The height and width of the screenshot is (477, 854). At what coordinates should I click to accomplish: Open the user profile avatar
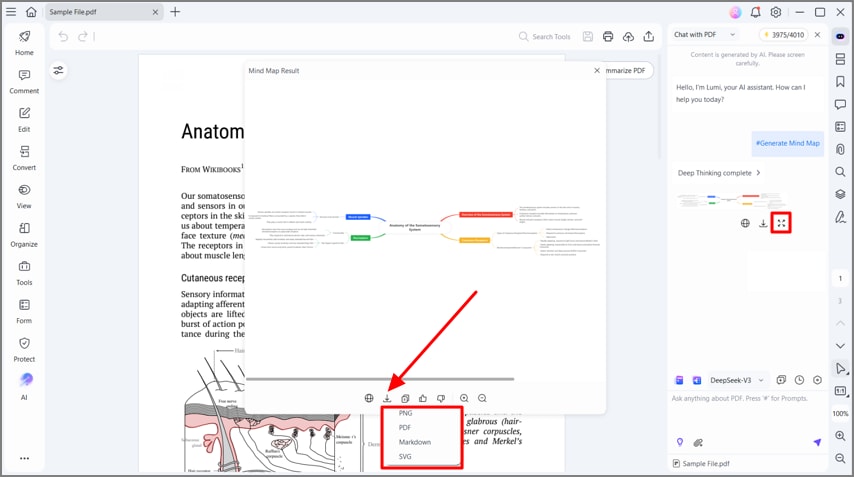(x=735, y=12)
